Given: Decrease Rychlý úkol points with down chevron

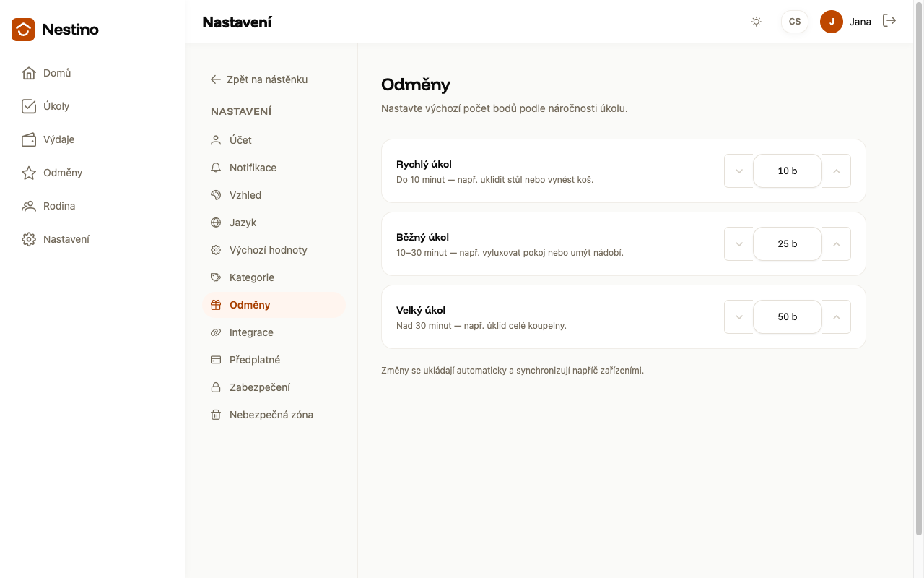Looking at the screenshot, I should tap(739, 171).
